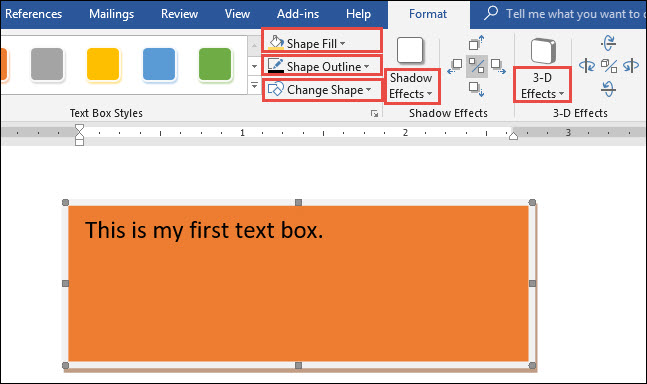Select the yellow text box style
Viewport: 647px width, 384px height.
[103, 64]
